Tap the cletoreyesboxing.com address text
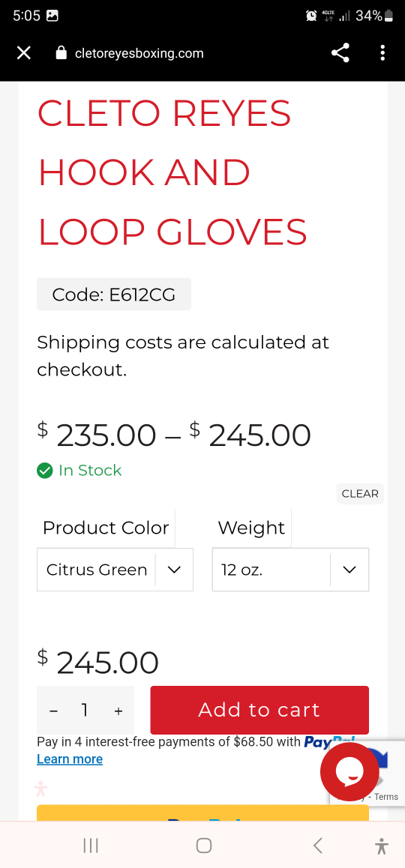Viewport: 405px width, 868px height. [x=139, y=54]
